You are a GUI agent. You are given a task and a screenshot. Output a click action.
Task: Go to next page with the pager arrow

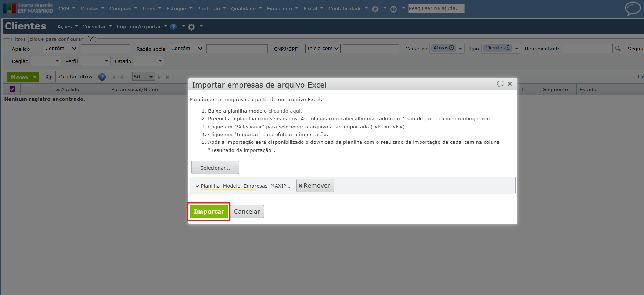159,77
